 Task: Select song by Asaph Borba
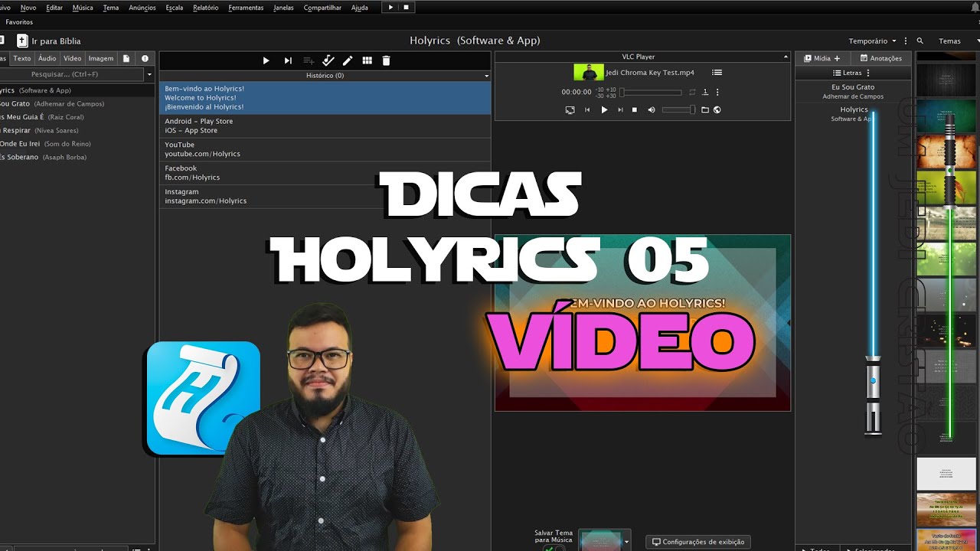click(x=77, y=157)
